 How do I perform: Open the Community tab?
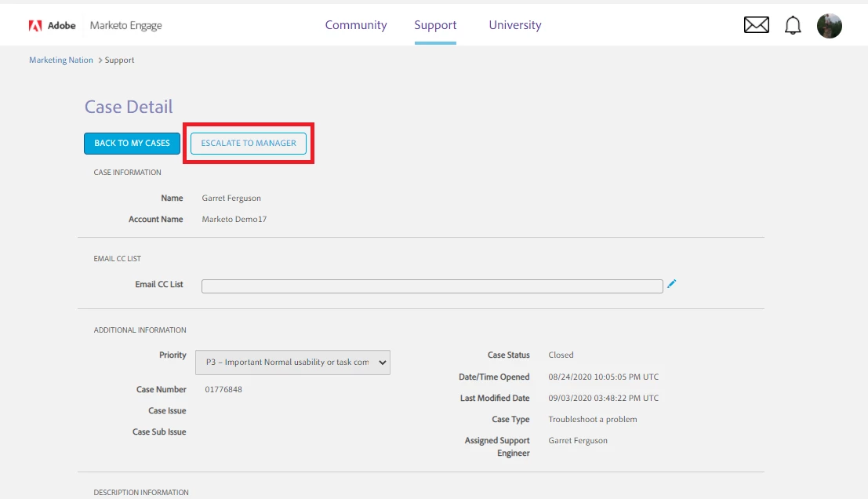356,25
